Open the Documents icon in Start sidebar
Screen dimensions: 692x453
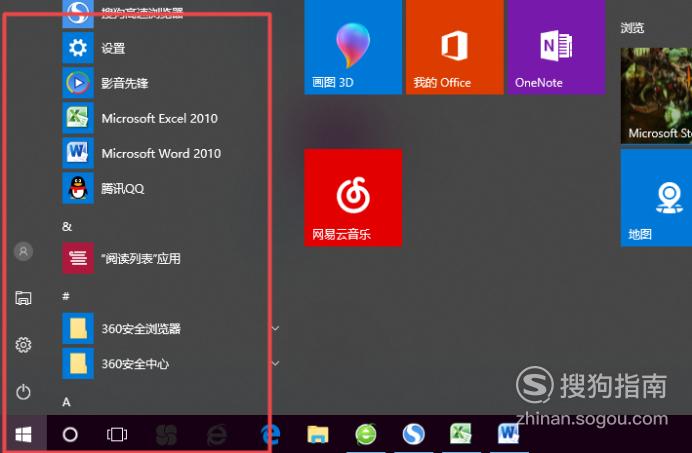23,298
